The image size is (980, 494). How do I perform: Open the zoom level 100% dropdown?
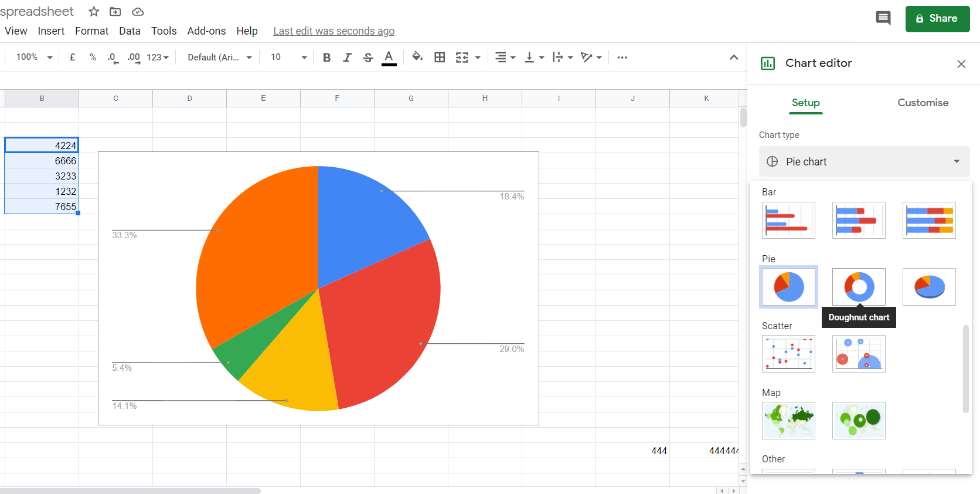[34, 57]
